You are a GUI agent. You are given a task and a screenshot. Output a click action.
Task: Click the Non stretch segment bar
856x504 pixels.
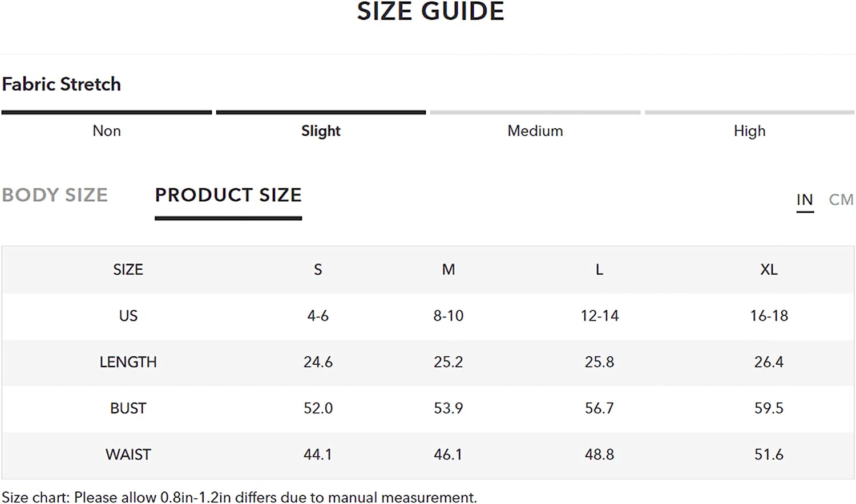point(107,112)
